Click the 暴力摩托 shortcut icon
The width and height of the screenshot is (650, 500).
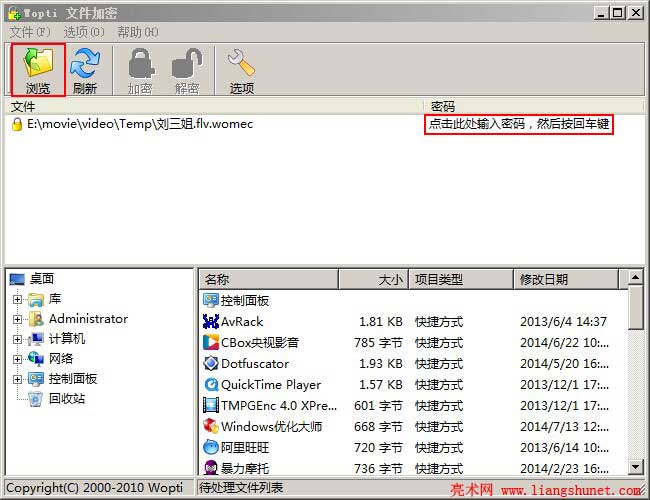[x=211, y=468]
